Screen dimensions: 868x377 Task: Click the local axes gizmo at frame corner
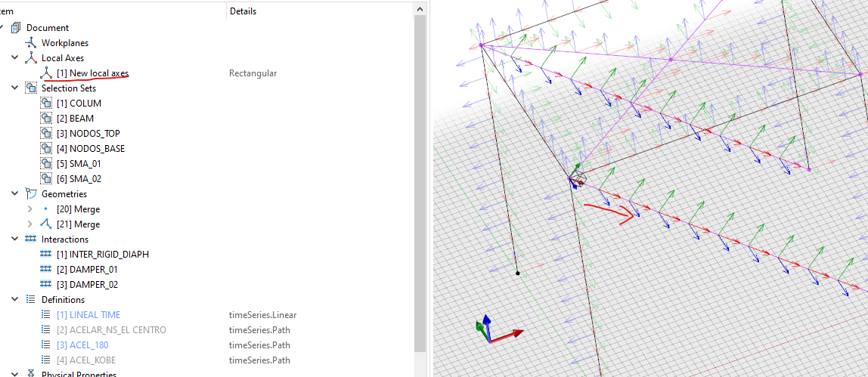(x=575, y=177)
